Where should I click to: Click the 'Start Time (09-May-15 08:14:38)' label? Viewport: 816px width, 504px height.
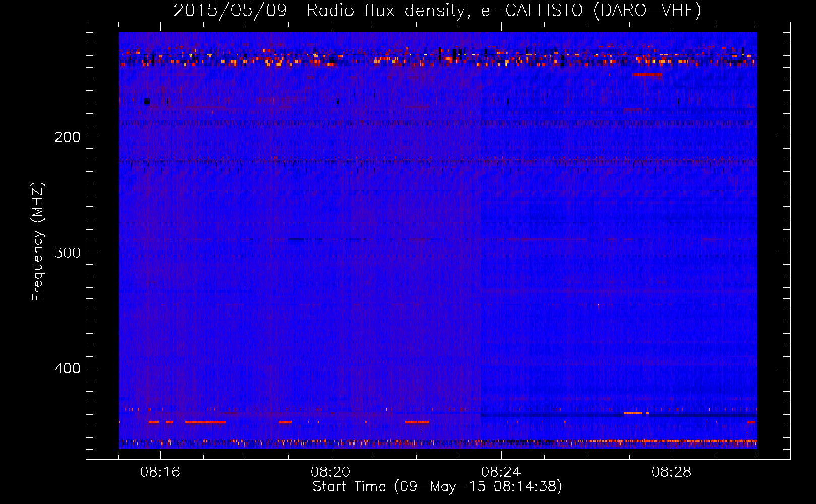pos(437,487)
